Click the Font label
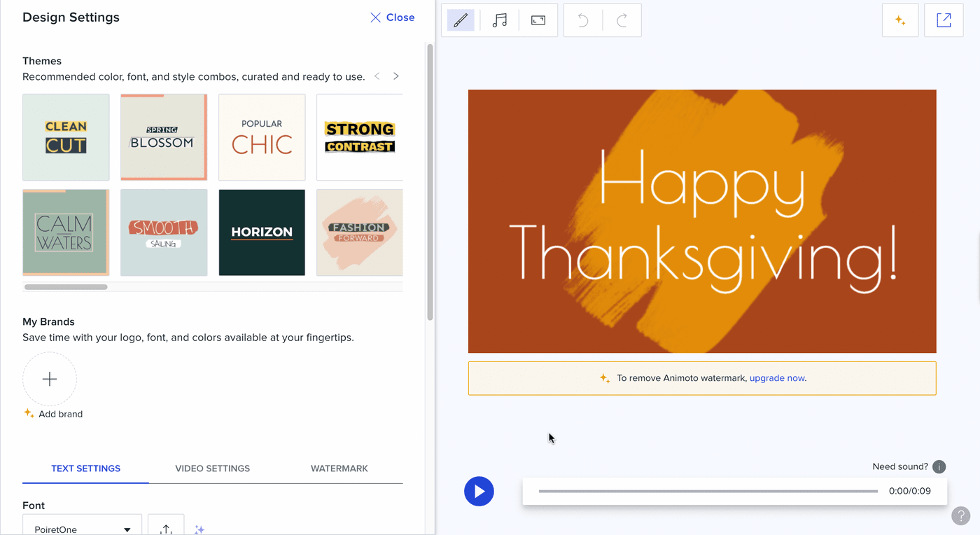 [x=34, y=506]
